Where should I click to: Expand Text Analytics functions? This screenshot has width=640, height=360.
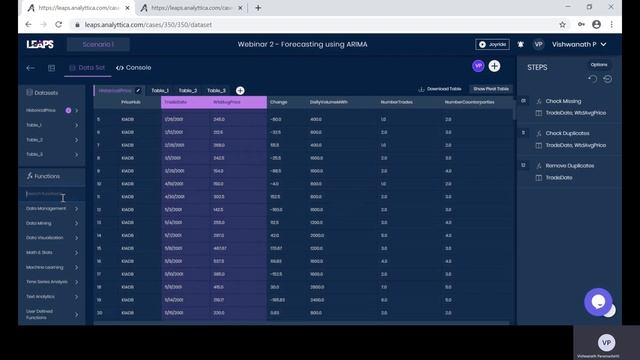click(x=76, y=297)
